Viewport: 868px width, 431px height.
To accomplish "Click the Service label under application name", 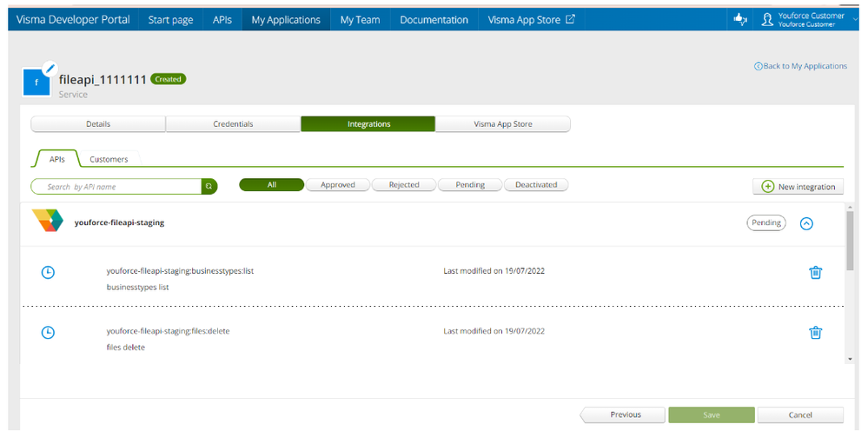I will pyautogui.click(x=73, y=95).
